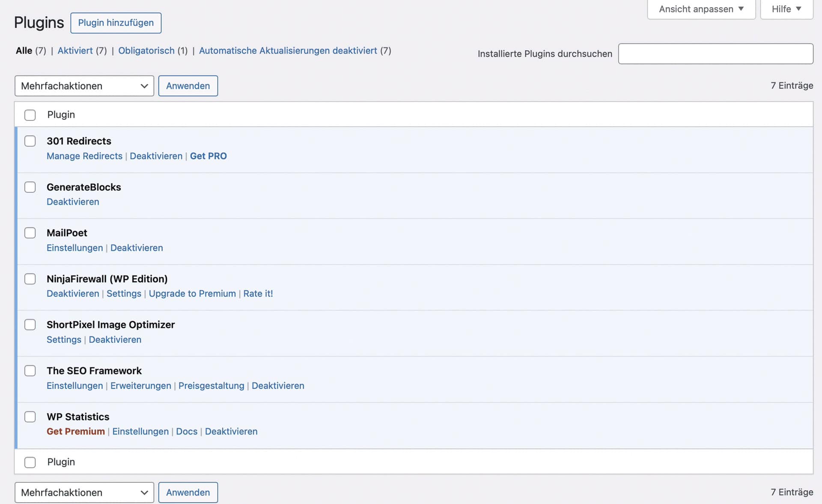The width and height of the screenshot is (822, 504).
Task: Select the 301 Redirects plugin checkbox
Action: pyautogui.click(x=30, y=141)
